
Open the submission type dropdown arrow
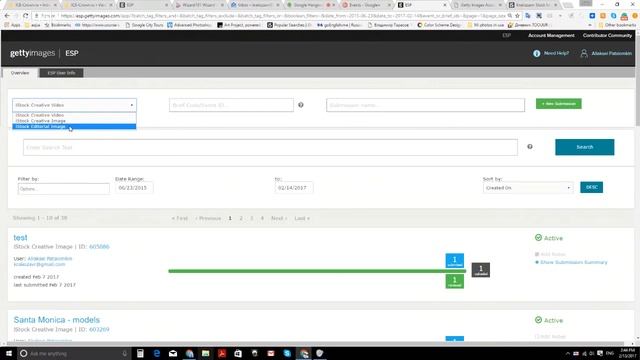pos(131,105)
